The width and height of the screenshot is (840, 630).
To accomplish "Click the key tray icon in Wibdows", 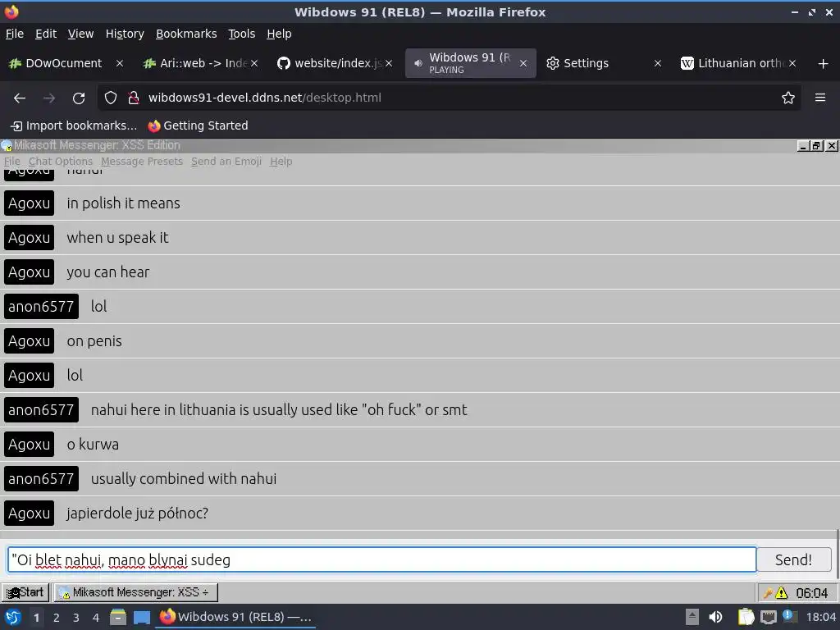I will 768,593.
